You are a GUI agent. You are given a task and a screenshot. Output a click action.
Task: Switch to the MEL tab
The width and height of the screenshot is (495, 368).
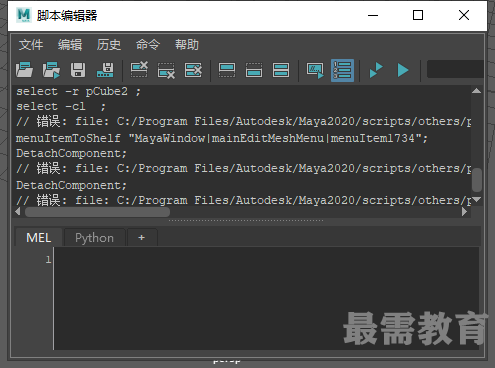pyautogui.click(x=39, y=238)
